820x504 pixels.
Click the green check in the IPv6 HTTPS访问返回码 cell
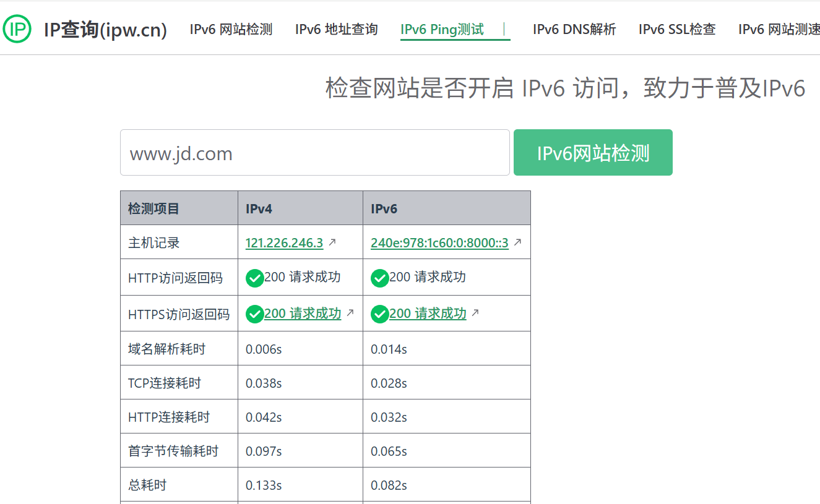380,314
